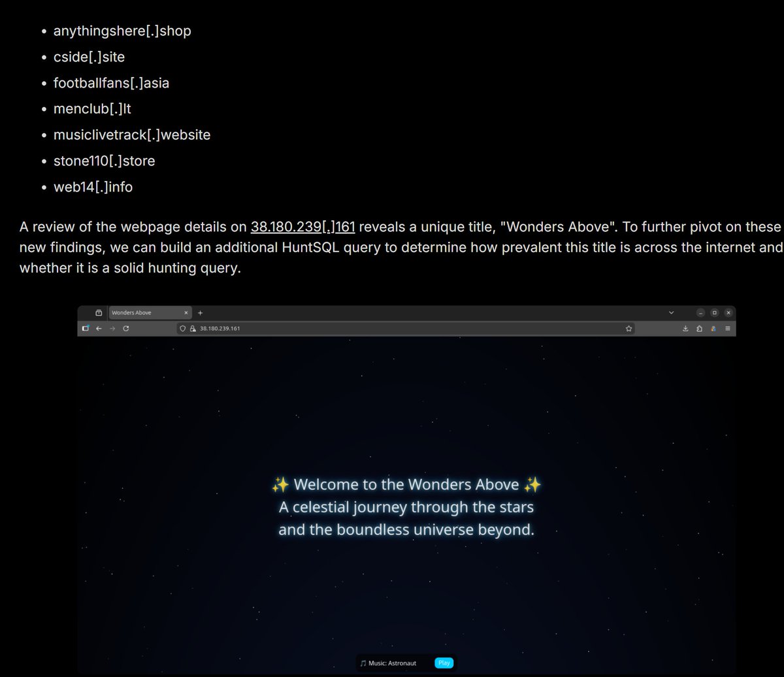
Task: Expand the list all tabs chevron
Action: (x=671, y=312)
